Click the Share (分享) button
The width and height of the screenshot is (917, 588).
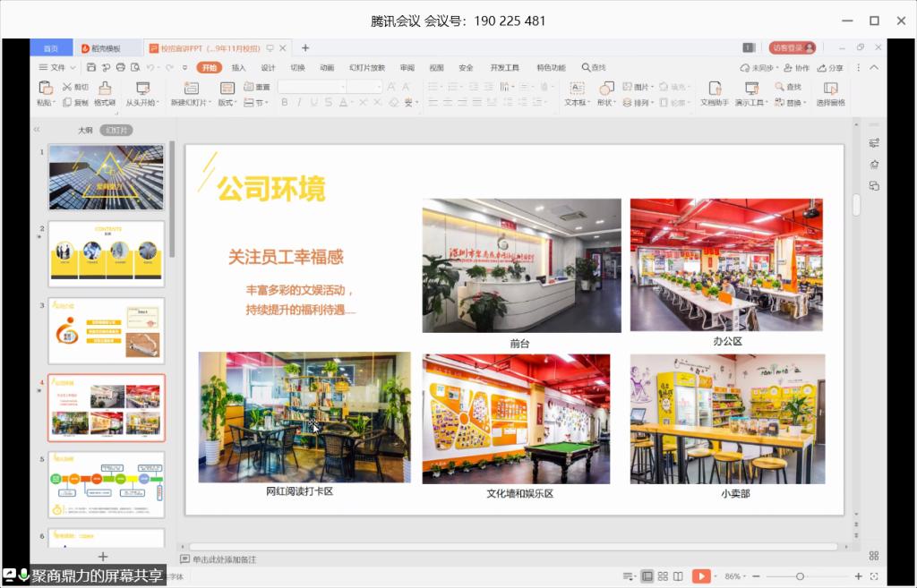(x=829, y=67)
